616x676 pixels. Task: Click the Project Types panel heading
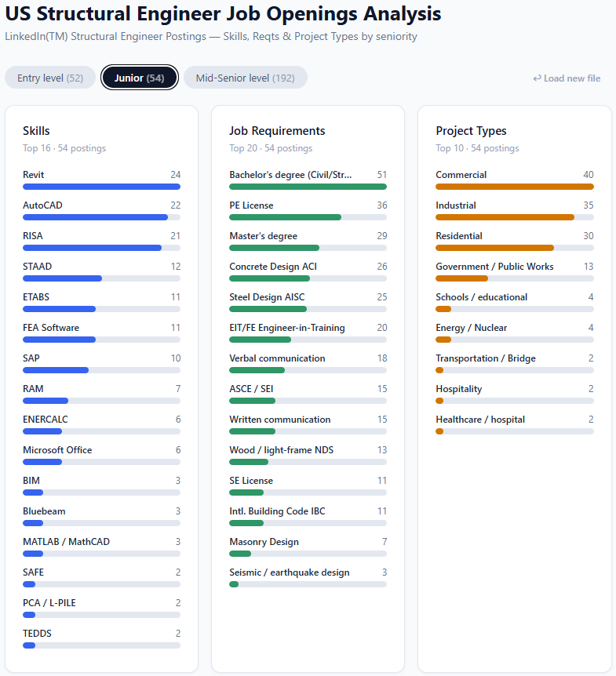point(471,131)
